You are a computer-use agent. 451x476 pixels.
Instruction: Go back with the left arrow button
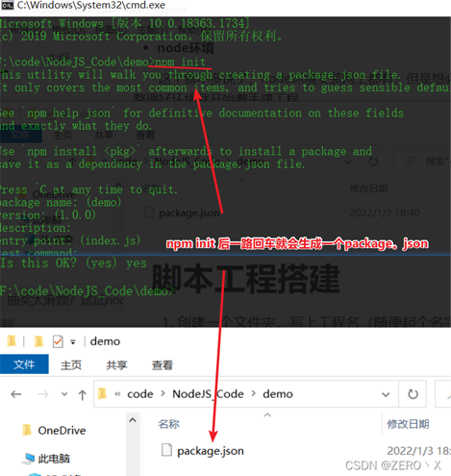click(16, 394)
